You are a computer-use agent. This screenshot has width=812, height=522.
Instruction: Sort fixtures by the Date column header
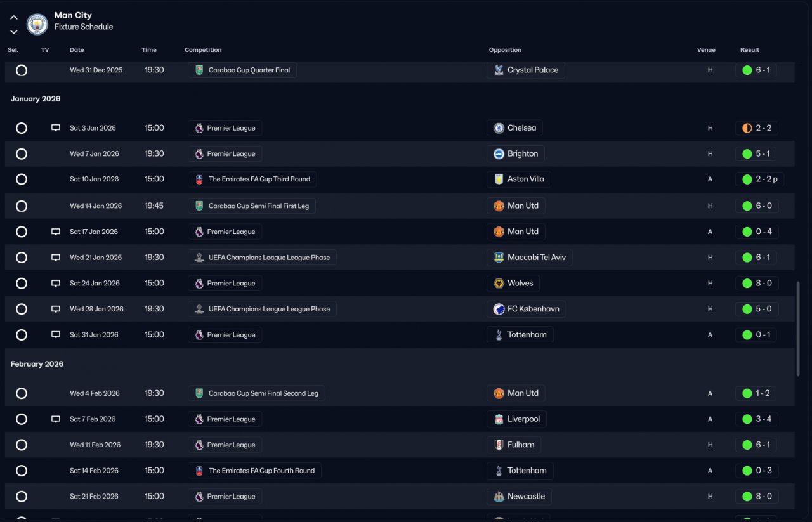coord(77,50)
